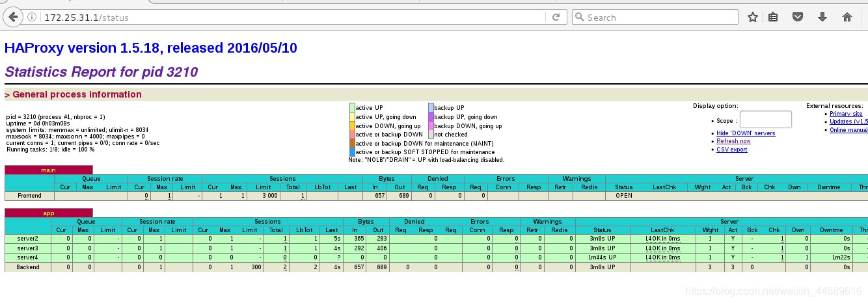This screenshot has width=868, height=303.
Task: Click the 'SOFT STOPPED' blue legend swatch
Action: 352,152
